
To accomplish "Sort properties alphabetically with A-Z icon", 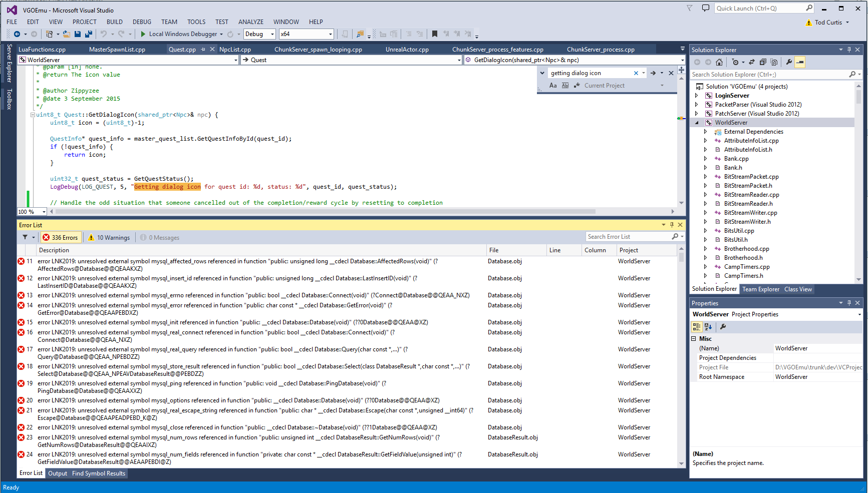I will pos(708,327).
